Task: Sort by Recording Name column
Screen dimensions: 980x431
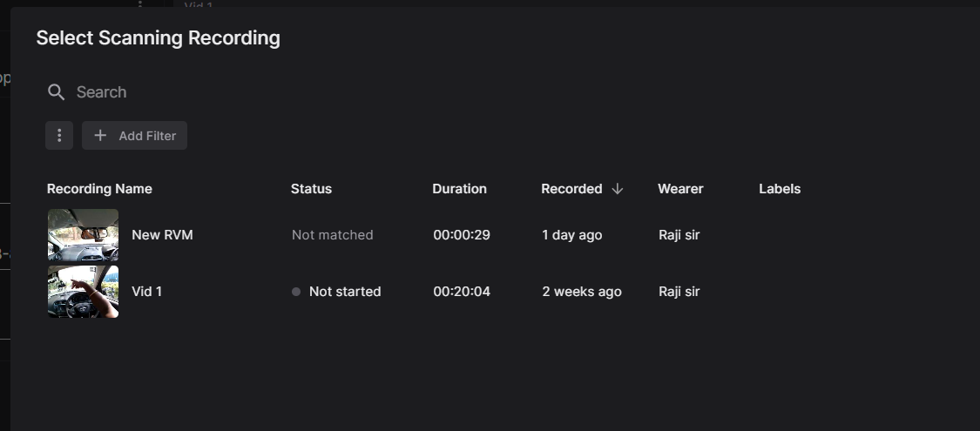Action: tap(99, 189)
